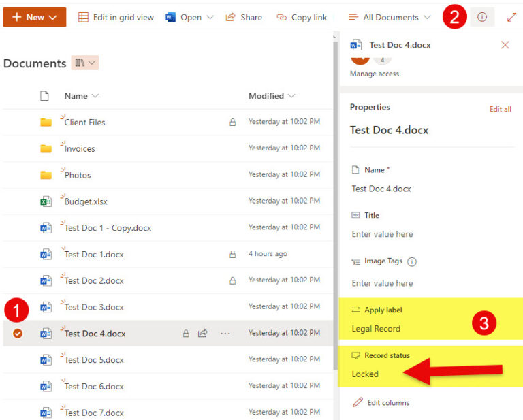Click the Edit all properties link
Viewport: 523px width, 420px height.
pos(500,109)
